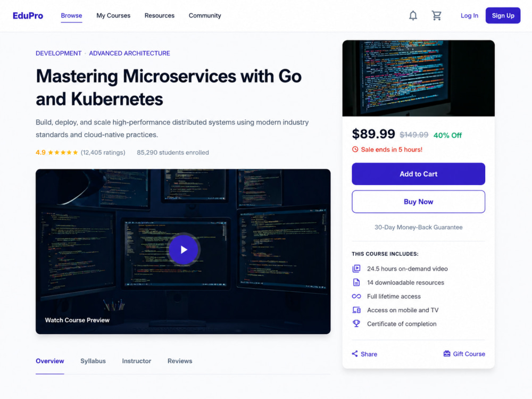Click the Log In link

click(x=469, y=15)
